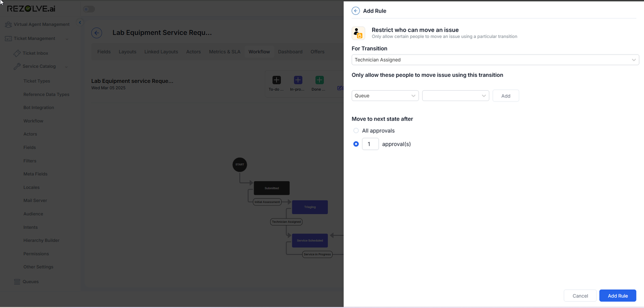Click the back arrow beside Add Rule
The height and width of the screenshot is (308, 644).
click(x=356, y=11)
